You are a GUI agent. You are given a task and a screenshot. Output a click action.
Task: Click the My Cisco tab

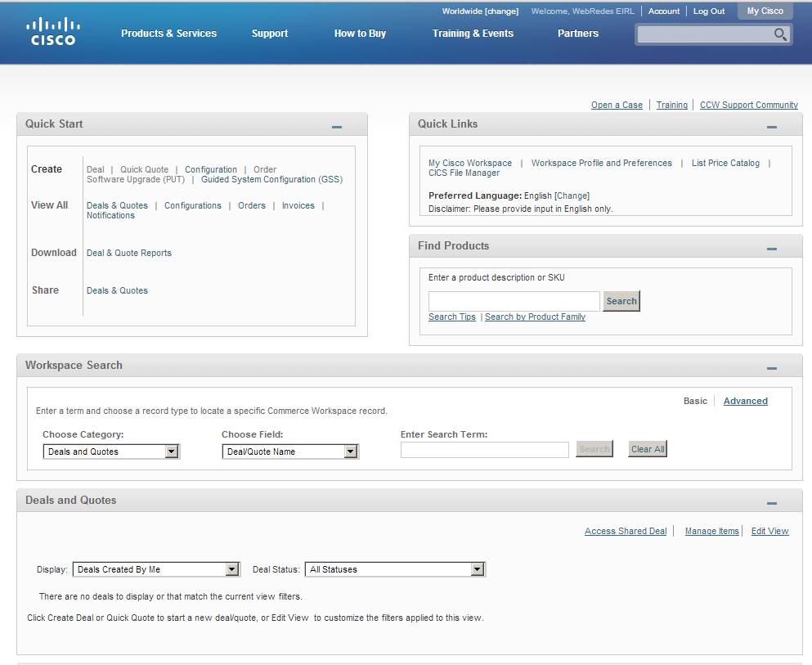click(765, 11)
